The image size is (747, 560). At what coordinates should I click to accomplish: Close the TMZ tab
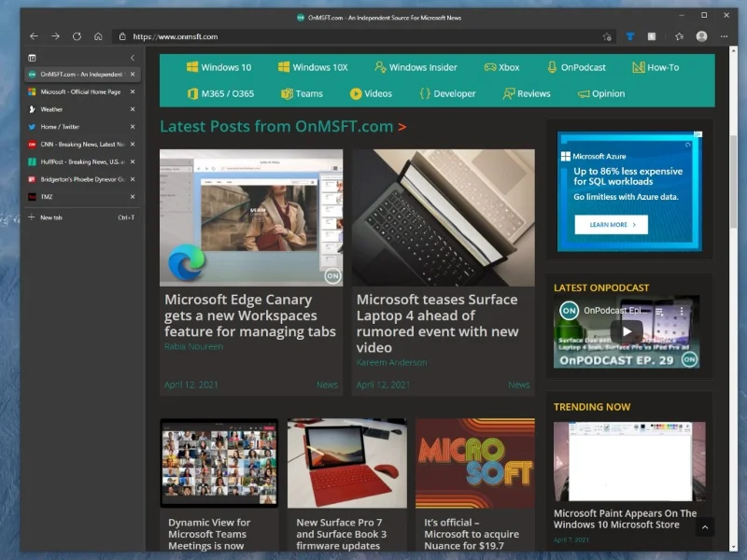tap(133, 197)
